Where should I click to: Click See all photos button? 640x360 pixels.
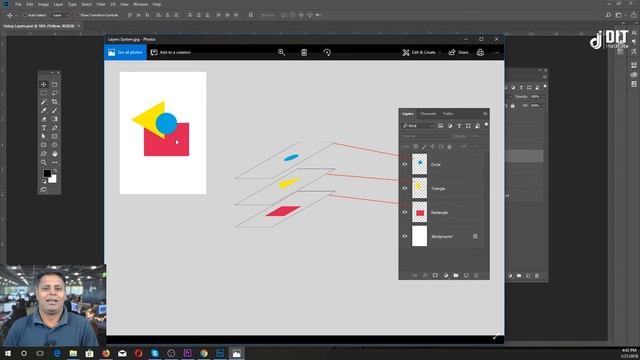click(125, 52)
